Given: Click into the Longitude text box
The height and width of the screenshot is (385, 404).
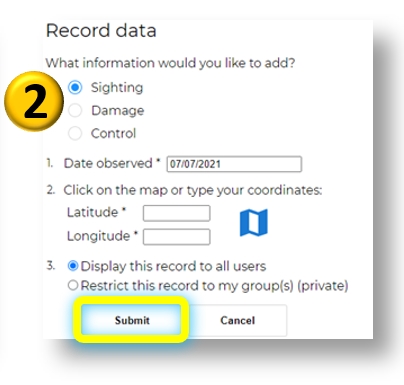Looking at the screenshot, I should pos(176,237).
